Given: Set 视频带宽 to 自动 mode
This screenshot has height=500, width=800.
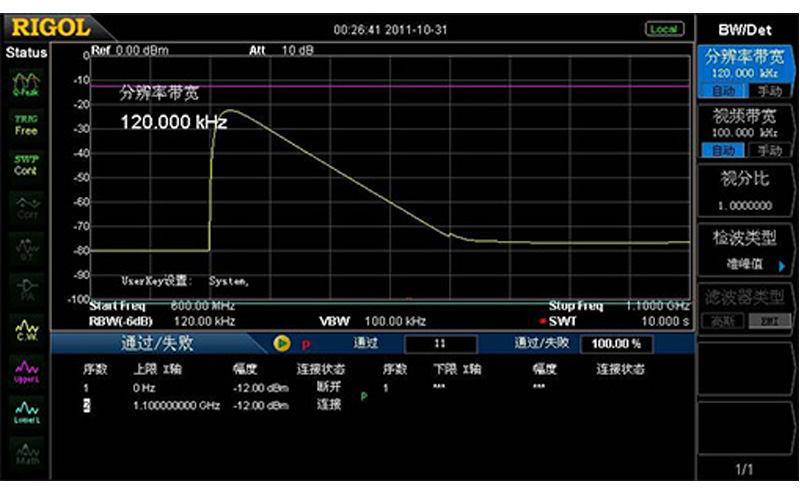Looking at the screenshot, I should pyautogui.click(x=718, y=150).
